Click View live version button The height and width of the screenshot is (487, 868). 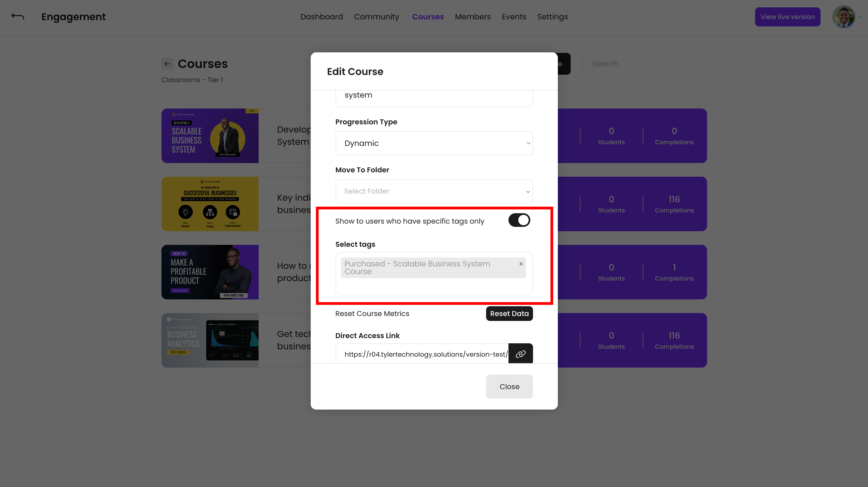(787, 17)
